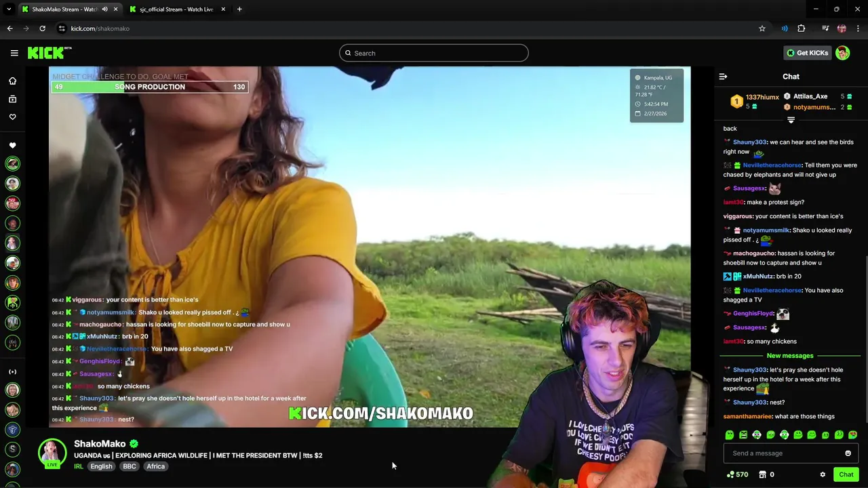Collapse the chat panel with arrow icon
The image size is (868, 488).
[x=723, y=77]
